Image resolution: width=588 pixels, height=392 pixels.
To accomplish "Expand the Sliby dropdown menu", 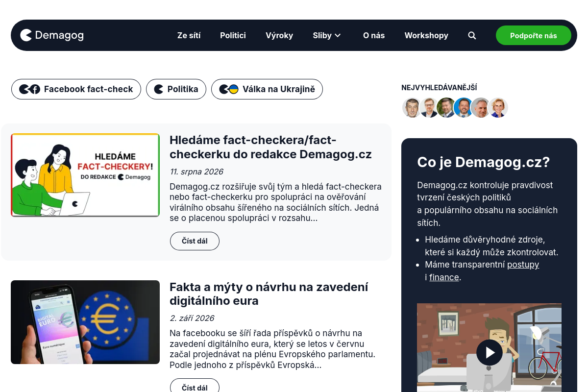I will coord(327,35).
